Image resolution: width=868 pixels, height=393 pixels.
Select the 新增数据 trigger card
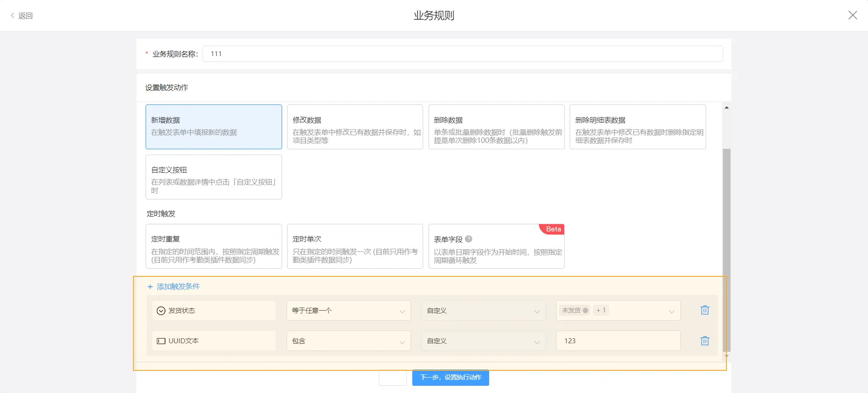point(213,127)
